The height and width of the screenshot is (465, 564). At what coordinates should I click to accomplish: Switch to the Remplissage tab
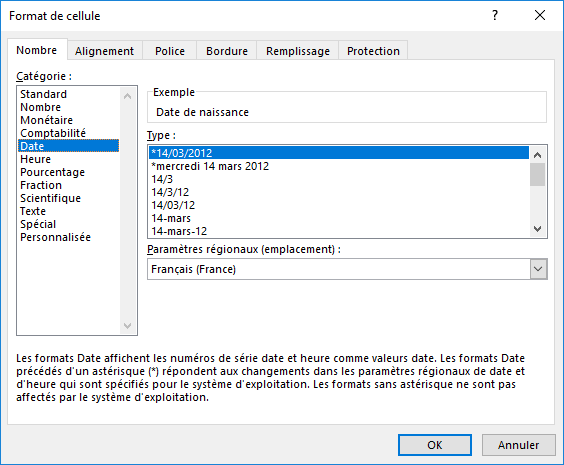pos(298,51)
